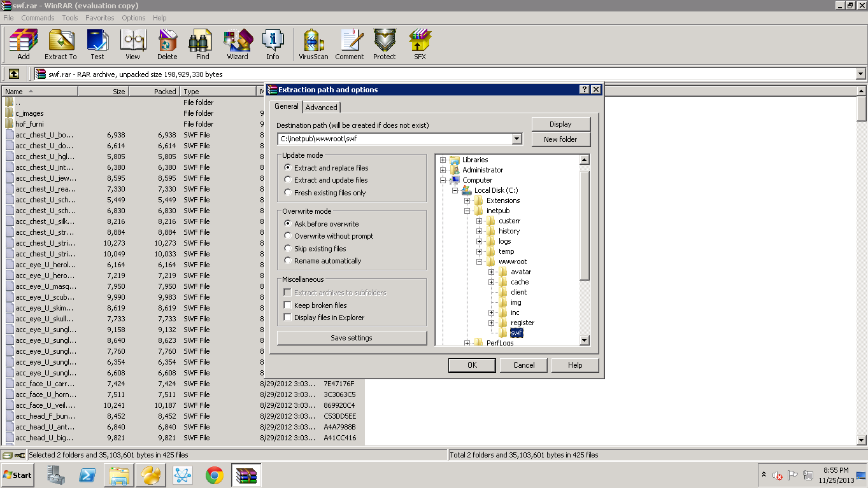The height and width of the screenshot is (488, 868).
Task: Open the Commands menu
Action: [x=38, y=18]
